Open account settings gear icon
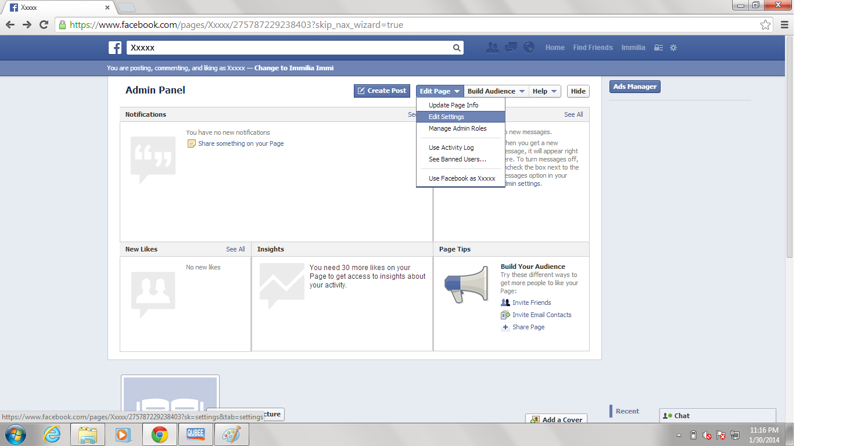868x446 pixels. point(673,48)
